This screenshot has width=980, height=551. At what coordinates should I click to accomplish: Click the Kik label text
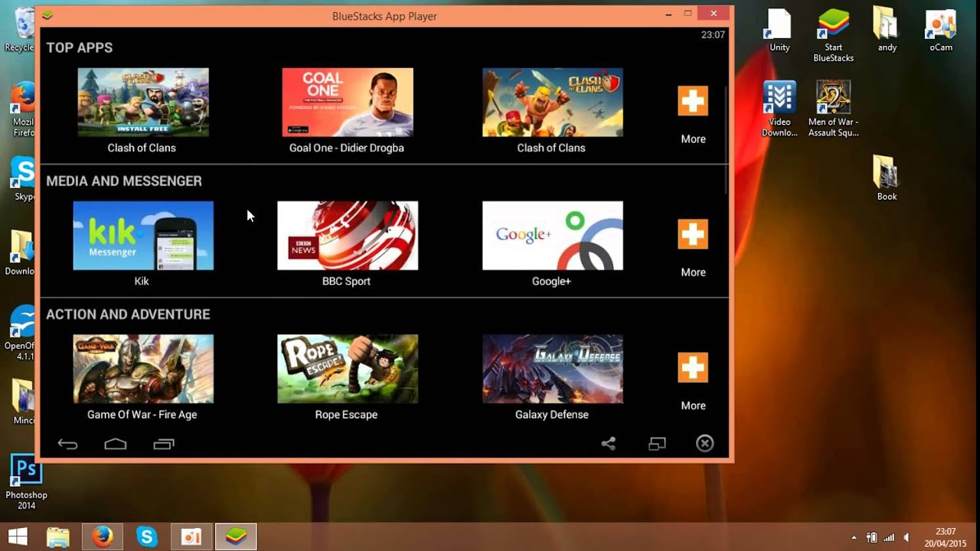(142, 281)
